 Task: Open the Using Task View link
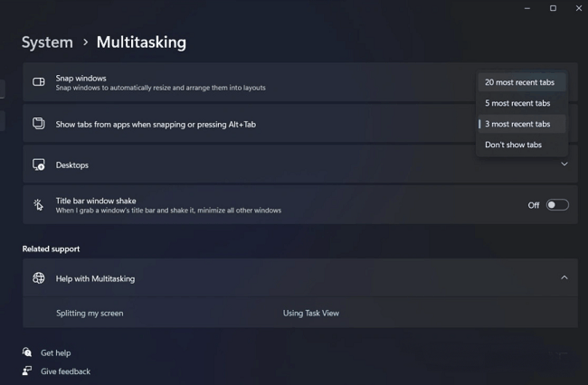pyautogui.click(x=310, y=313)
